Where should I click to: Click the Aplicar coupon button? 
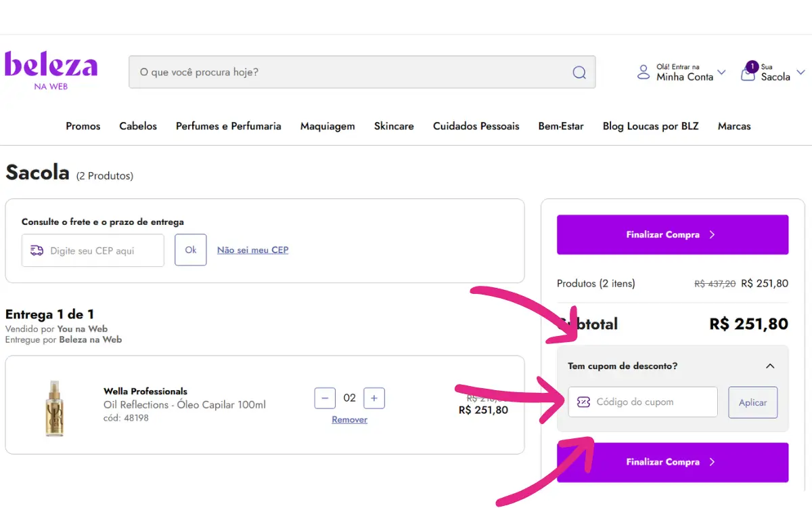tap(753, 402)
